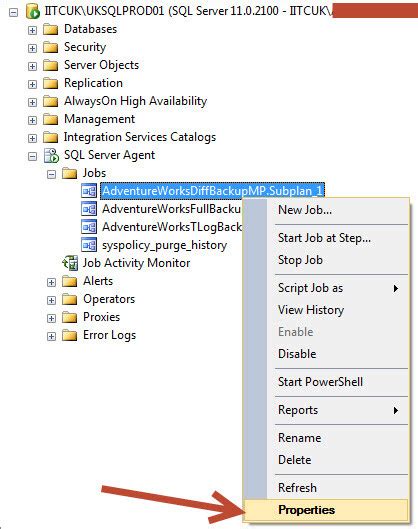
Task: Collapse the Jobs node
Action: [x=51, y=174]
